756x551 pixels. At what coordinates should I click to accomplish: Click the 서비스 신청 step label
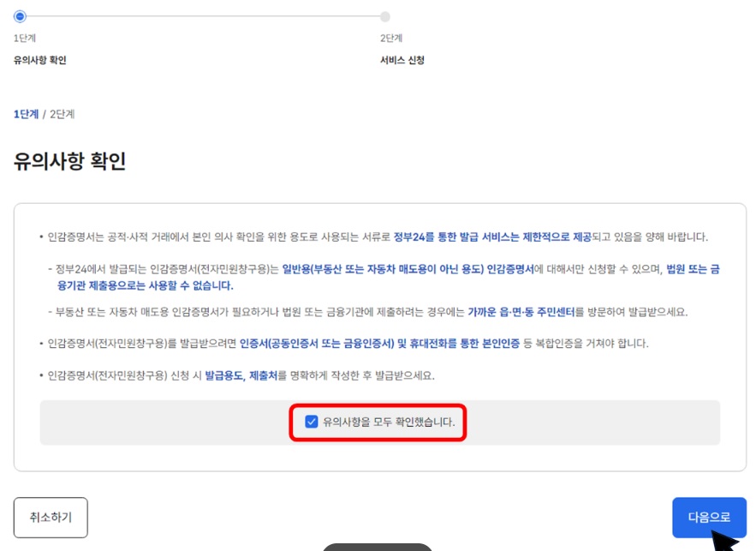pos(402,60)
